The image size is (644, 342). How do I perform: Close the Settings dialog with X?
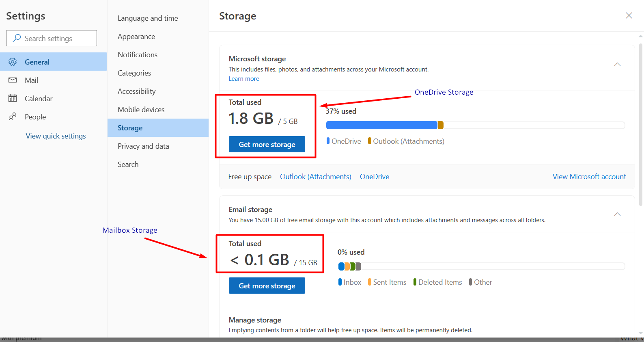[x=629, y=15]
